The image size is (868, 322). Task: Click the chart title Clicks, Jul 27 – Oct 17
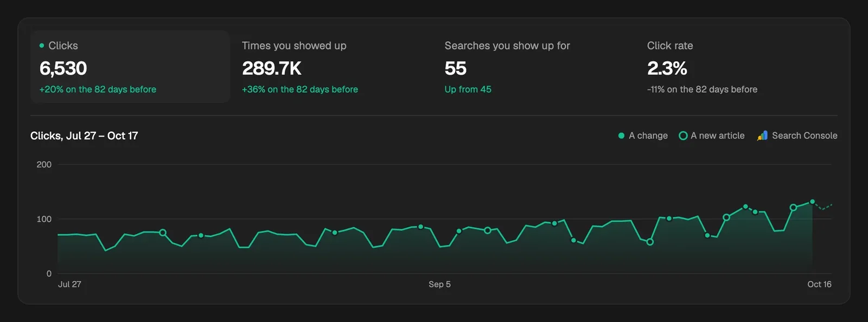[84, 136]
